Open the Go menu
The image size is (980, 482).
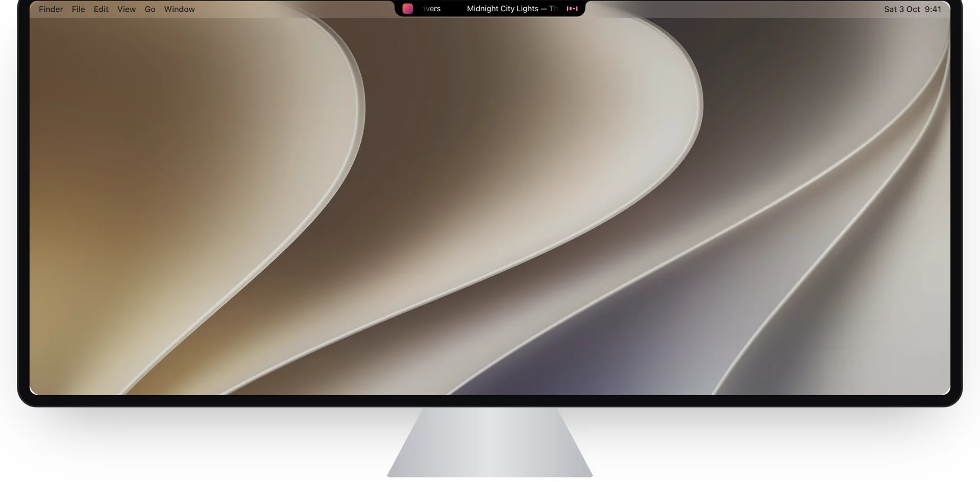coord(150,9)
